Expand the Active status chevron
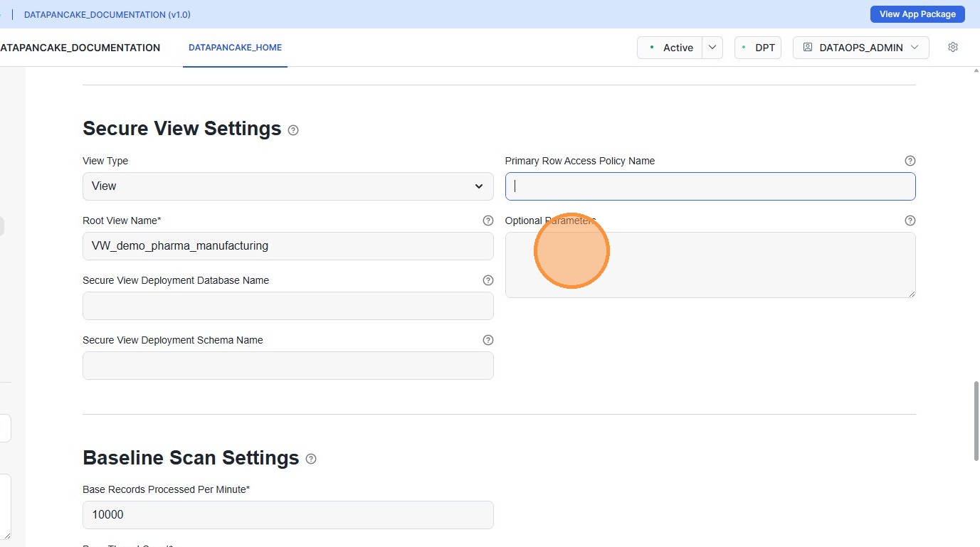 click(712, 48)
